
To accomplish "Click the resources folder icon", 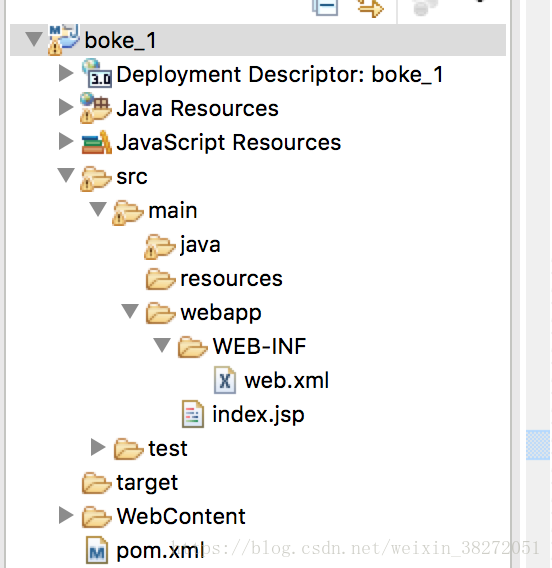I will (160, 279).
